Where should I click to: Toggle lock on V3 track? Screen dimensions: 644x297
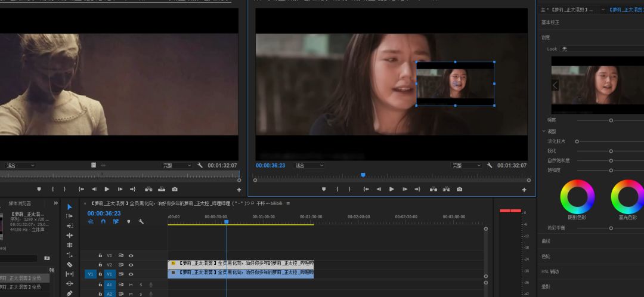click(100, 255)
